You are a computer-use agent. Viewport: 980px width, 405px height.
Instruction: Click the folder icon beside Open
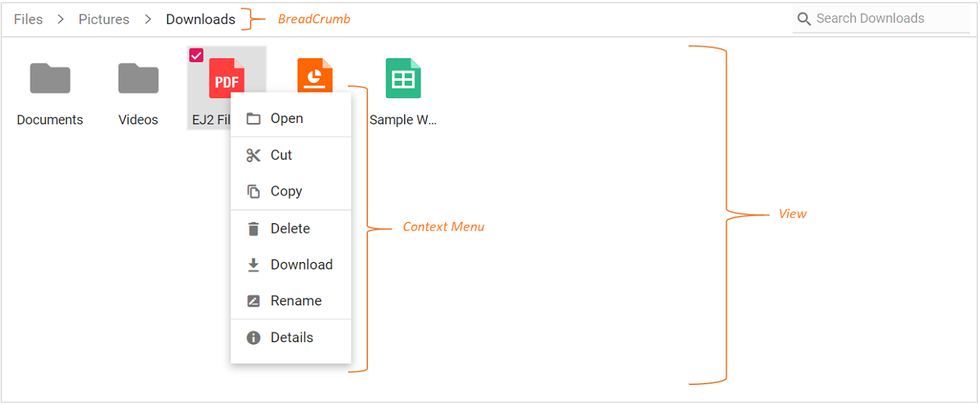point(253,119)
